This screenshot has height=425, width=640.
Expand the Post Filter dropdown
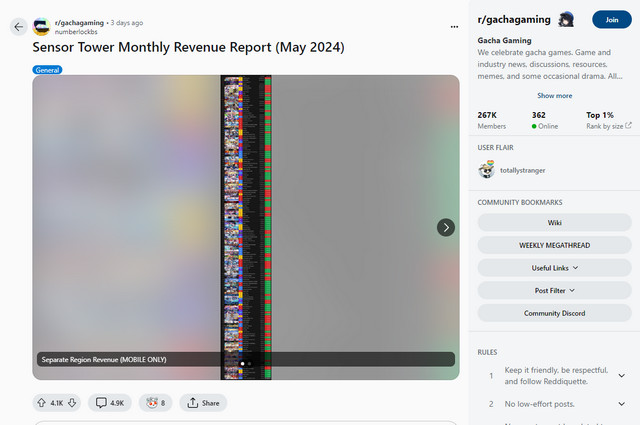(554, 290)
